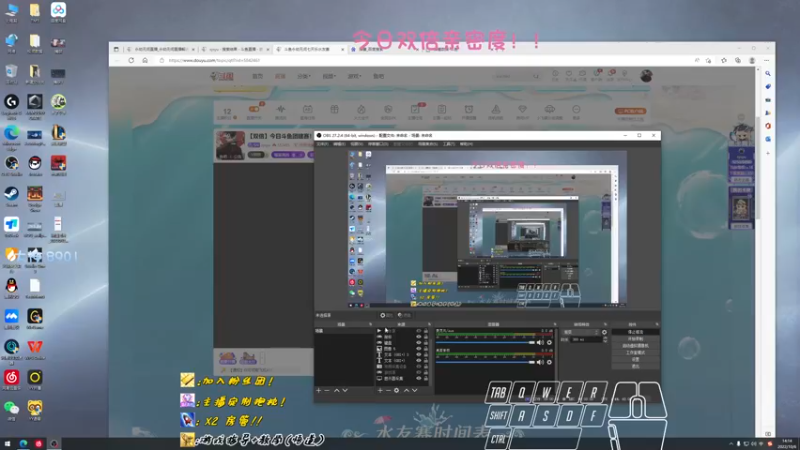The height and width of the screenshot is (450, 800).
Task: Switch to second browser tab
Action: (235, 49)
